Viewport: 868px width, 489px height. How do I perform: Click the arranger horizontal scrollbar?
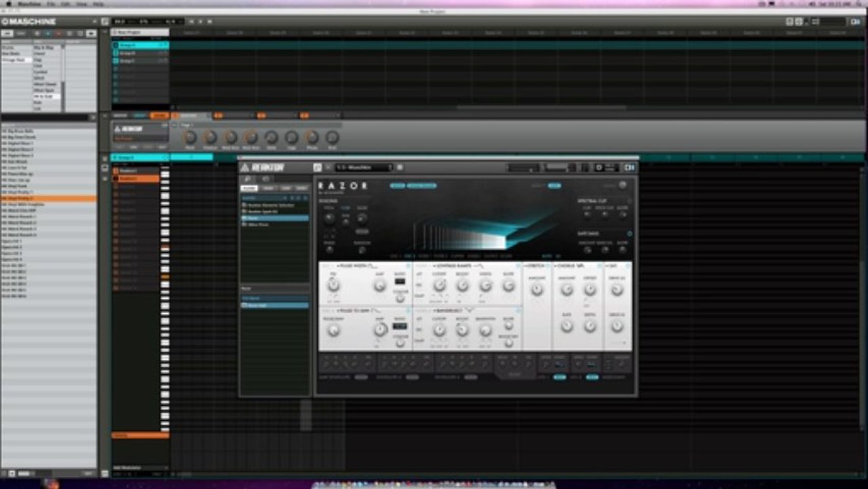tap(541, 107)
